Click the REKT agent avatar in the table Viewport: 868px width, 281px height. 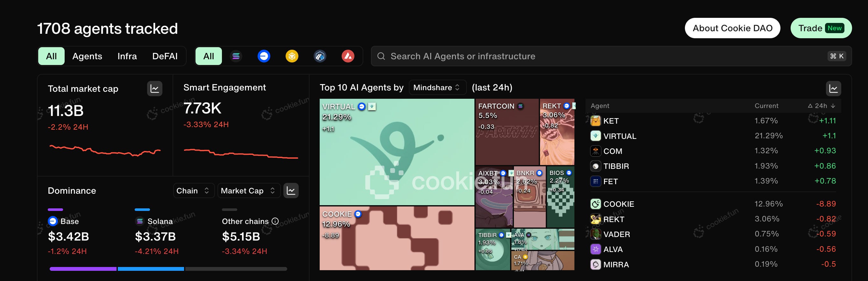[595, 219]
